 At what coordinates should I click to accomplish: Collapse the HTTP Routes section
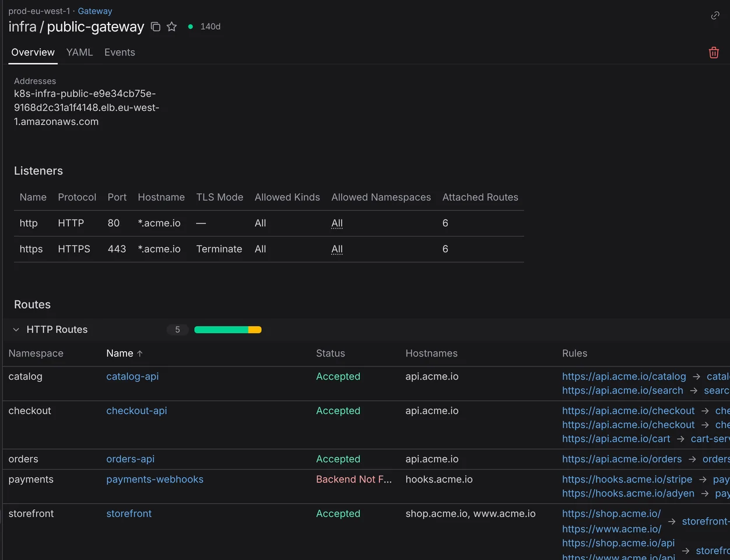[16, 330]
